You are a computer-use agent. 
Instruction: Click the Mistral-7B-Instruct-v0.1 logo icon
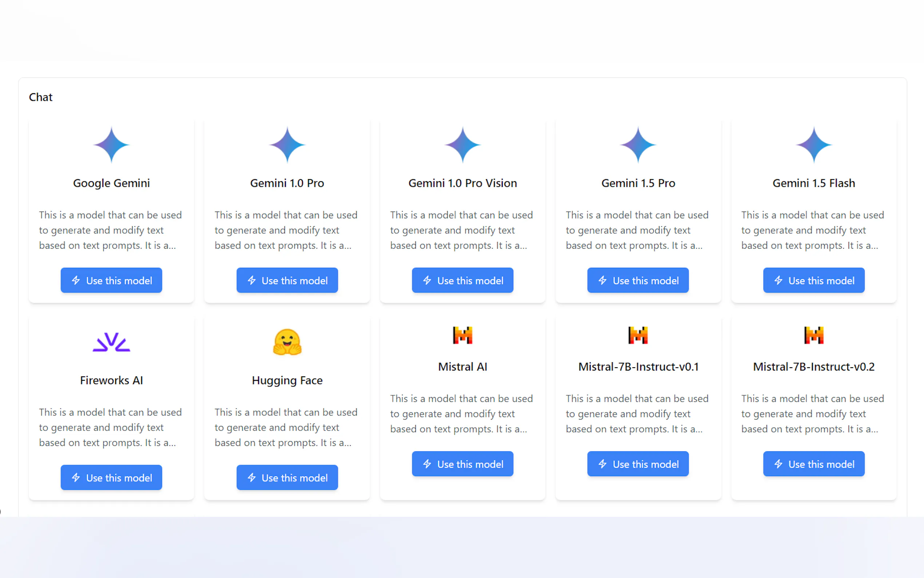coord(638,335)
